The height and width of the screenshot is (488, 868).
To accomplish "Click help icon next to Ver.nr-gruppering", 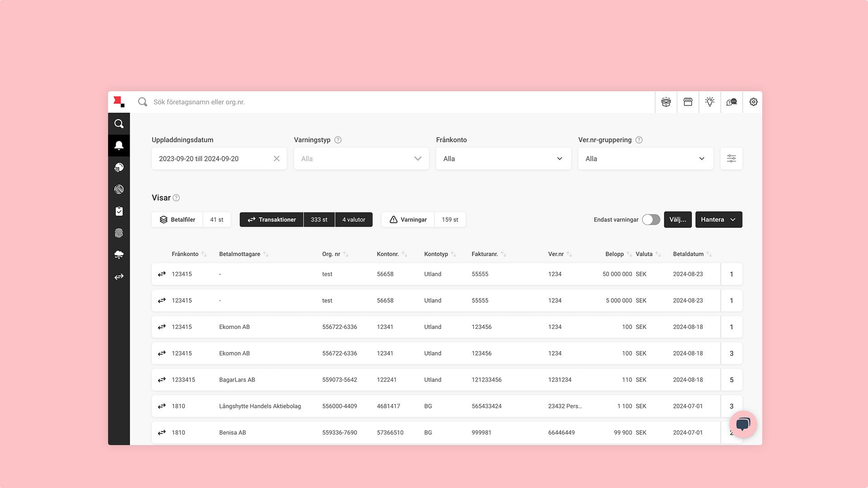I will [x=639, y=140].
